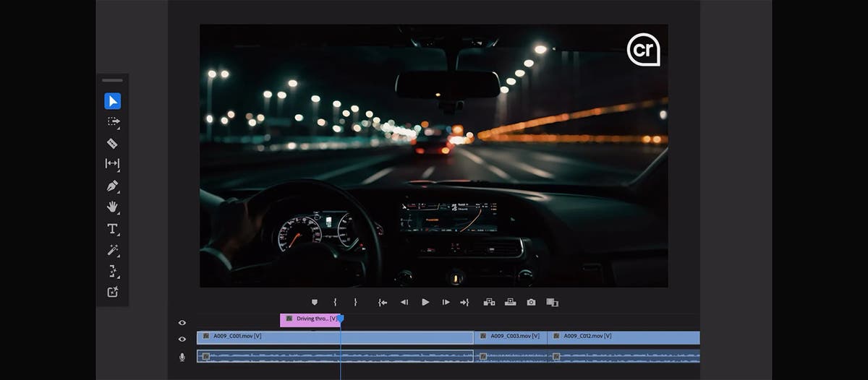
Task: Select the Selection arrow tool
Action: pyautogui.click(x=112, y=101)
